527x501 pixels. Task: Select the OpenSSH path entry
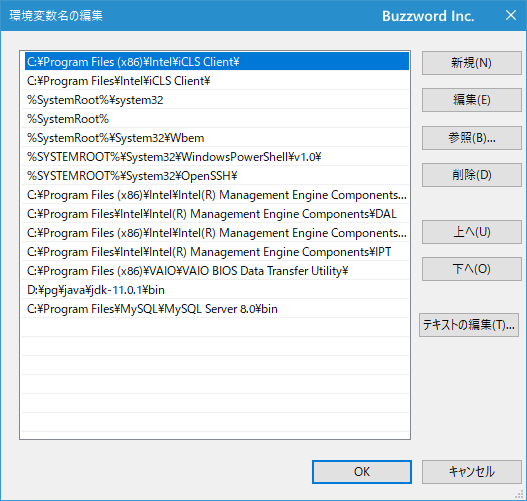(x=215, y=176)
